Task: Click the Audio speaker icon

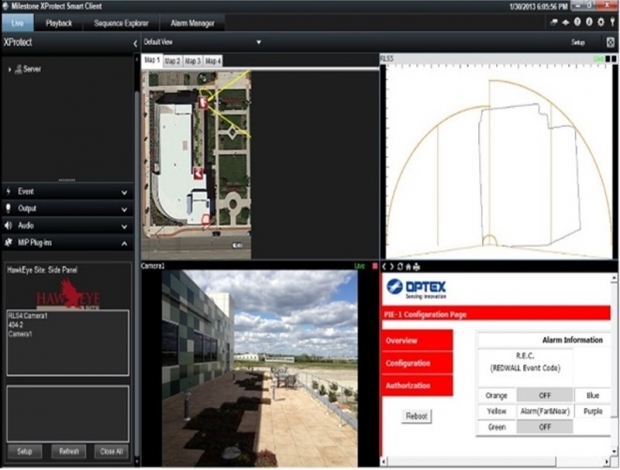Action: click(8, 225)
